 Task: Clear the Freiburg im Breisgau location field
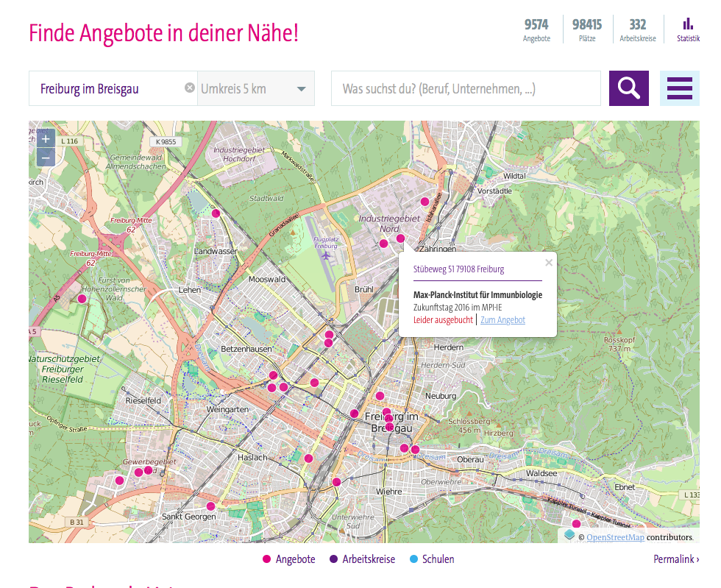[190, 88]
